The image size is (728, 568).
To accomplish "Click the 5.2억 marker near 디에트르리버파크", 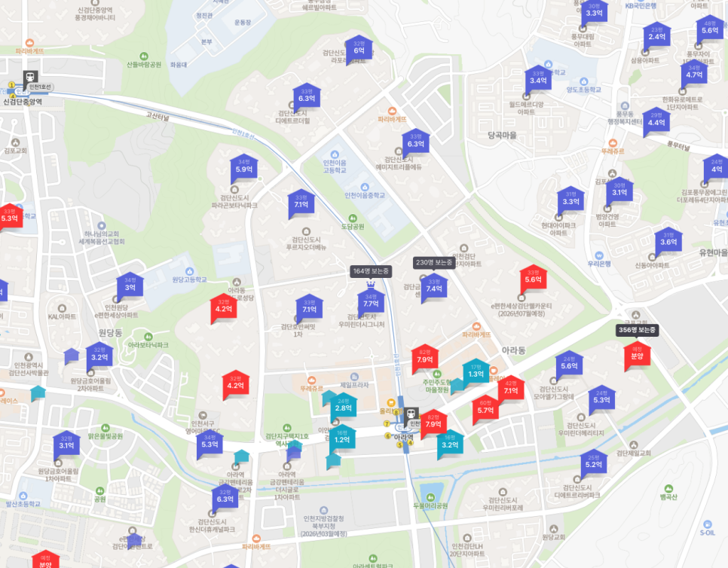I will (x=593, y=463).
